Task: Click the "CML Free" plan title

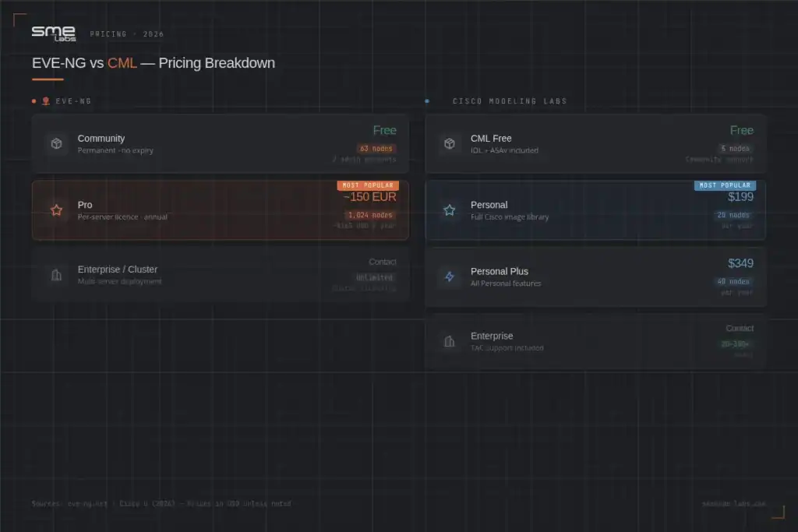Action: tap(491, 139)
